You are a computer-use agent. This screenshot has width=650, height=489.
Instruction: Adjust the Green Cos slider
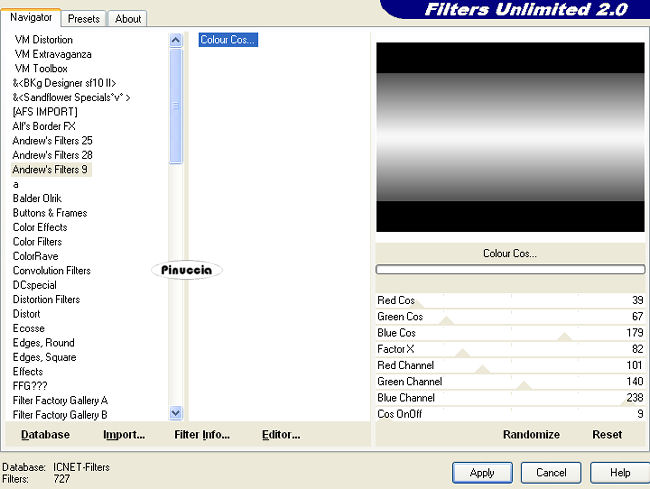coord(510,317)
